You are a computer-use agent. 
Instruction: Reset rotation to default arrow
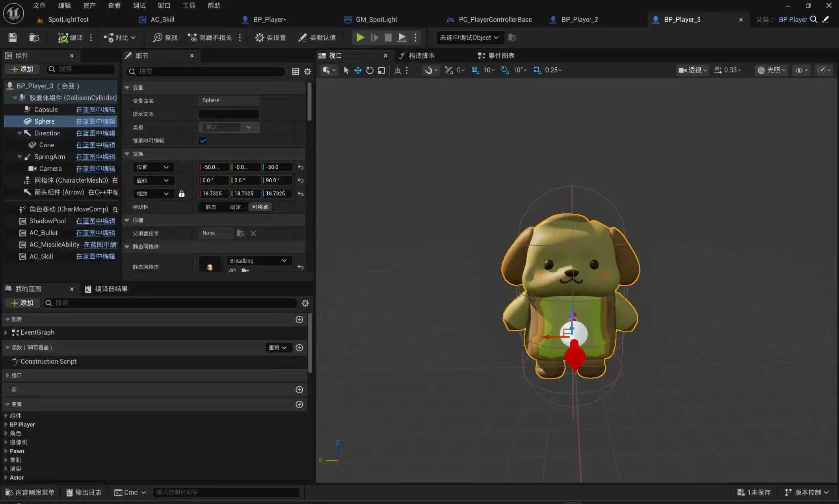click(301, 180)
